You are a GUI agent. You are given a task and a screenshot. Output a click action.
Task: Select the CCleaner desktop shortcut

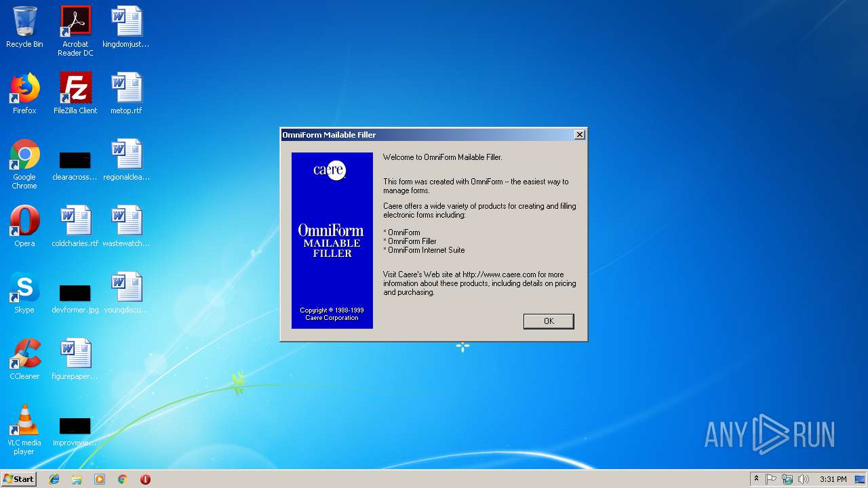[24, 359]
